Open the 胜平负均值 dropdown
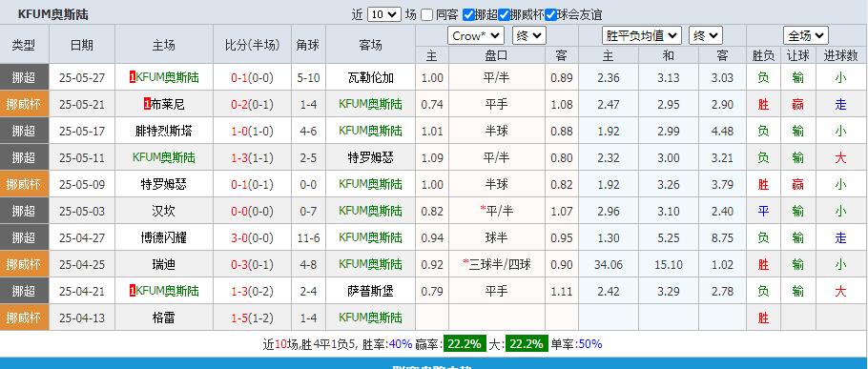Viewport: 868px width, 369px height. pyautogui.click(x=642, y=36)
